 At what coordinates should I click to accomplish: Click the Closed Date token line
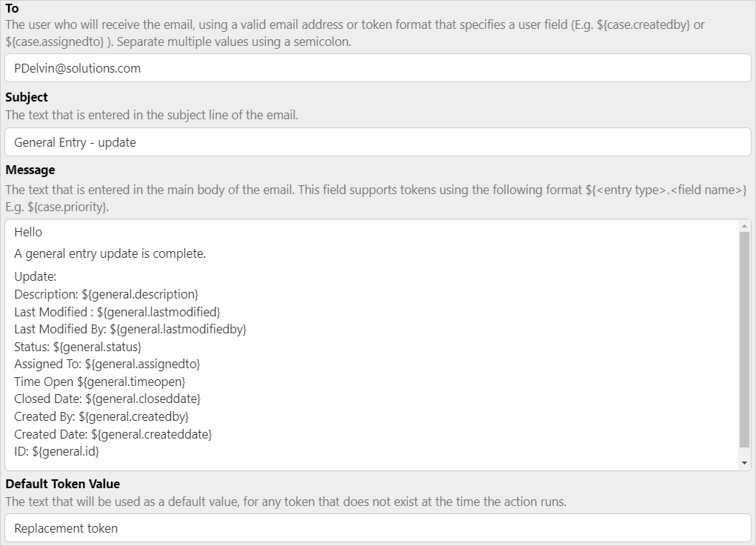[x=107, y=399]
